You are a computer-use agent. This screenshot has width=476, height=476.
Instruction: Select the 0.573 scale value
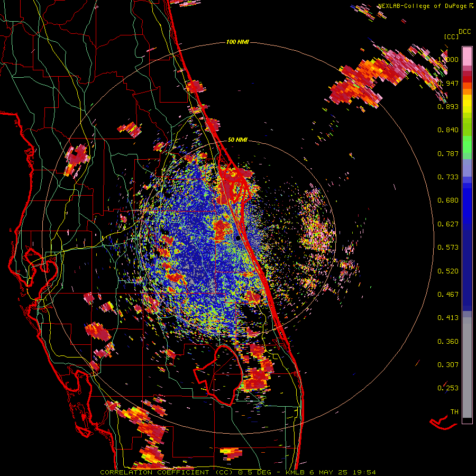click(448, 248)
